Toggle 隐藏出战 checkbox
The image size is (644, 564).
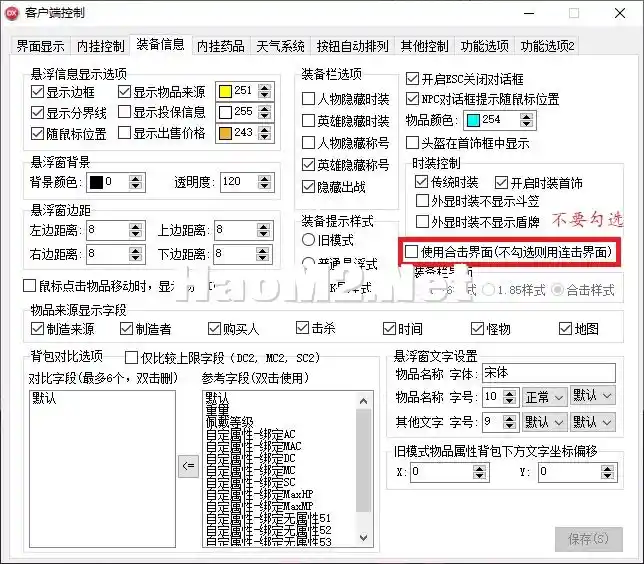tap(334, 187)
